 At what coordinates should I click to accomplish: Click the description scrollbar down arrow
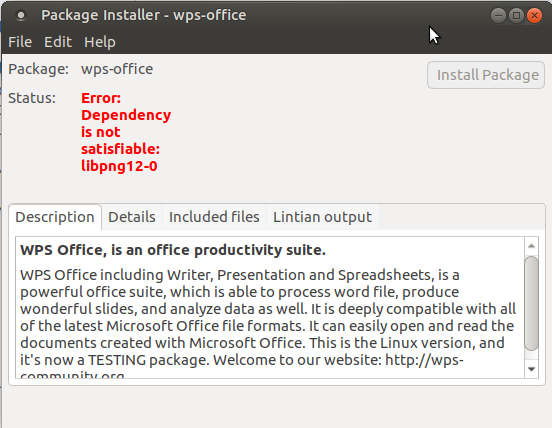(x=532, y=369)
